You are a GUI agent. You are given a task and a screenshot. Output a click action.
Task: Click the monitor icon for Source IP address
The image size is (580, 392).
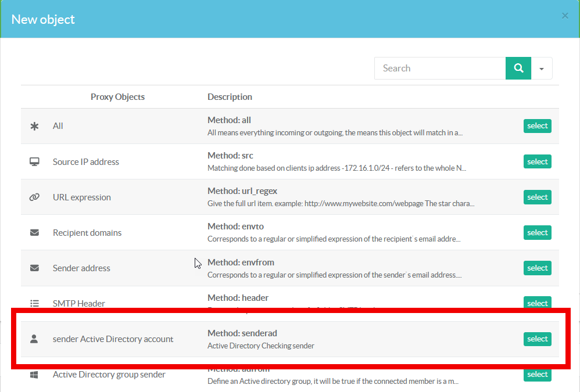click(34, 161)
